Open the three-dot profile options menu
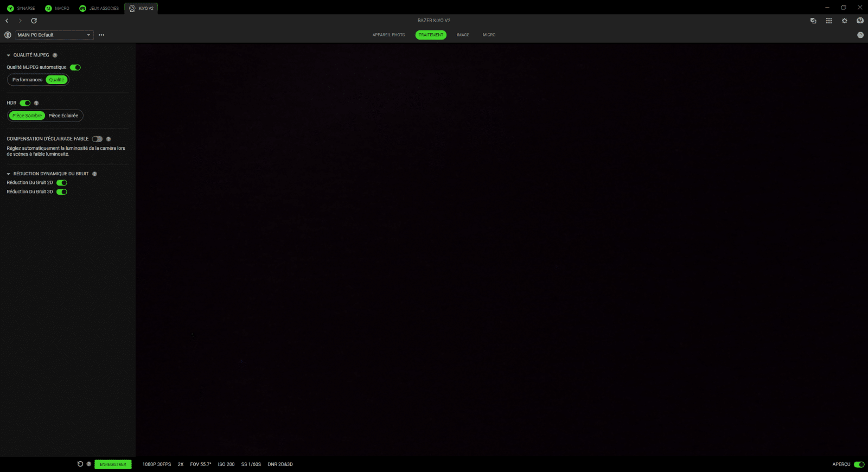The width and height of the screenshot is (868, 472). click(x=101, y=35)
